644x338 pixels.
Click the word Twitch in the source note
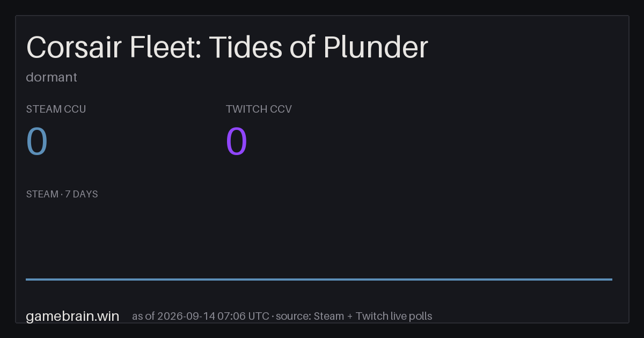(371, 316)
